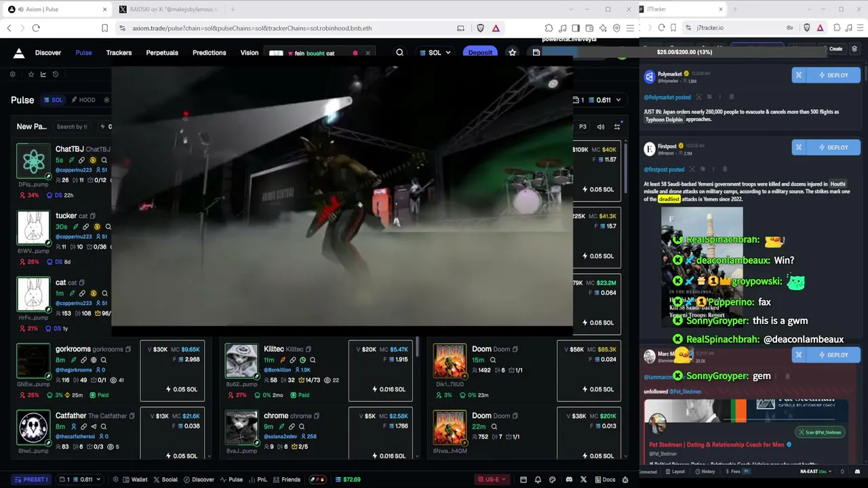Open the Discord icon in bottom bar
Image resolution: width=868 pixels, height=488 pixels.
(x=569, y=480)
